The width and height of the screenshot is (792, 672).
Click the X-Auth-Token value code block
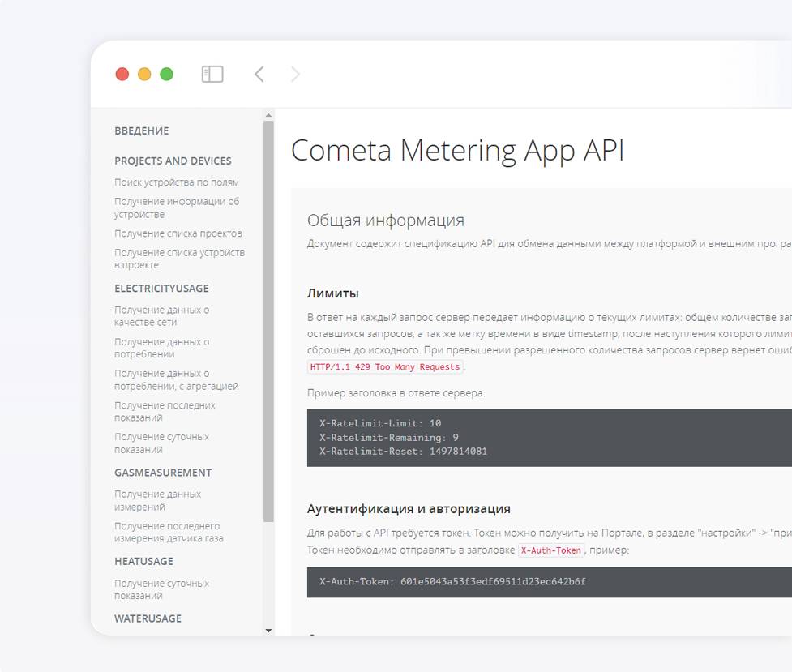549,582
